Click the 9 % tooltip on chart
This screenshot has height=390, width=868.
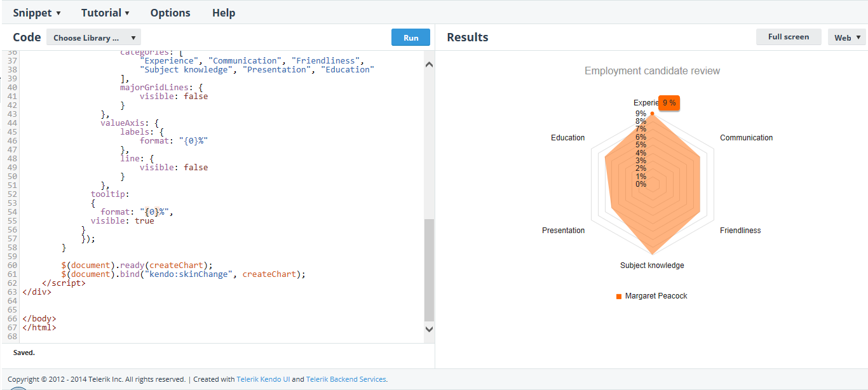(x=669, y=103)
